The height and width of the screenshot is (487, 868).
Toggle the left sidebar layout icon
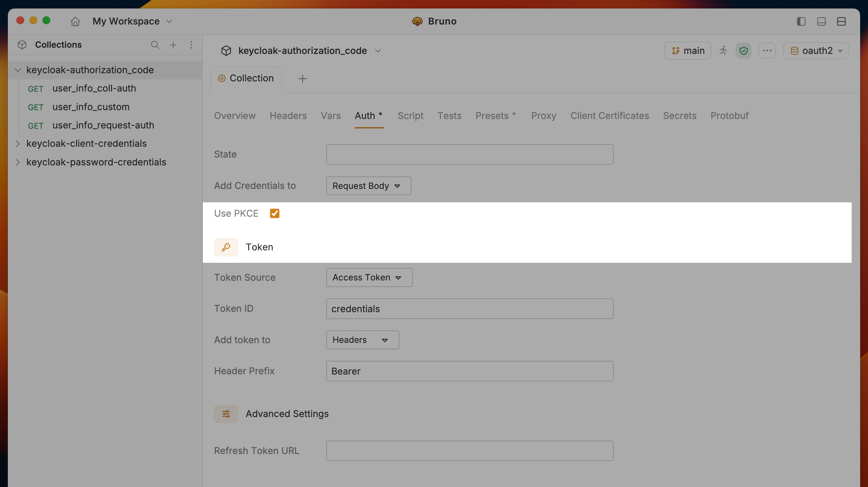(801, 21)
